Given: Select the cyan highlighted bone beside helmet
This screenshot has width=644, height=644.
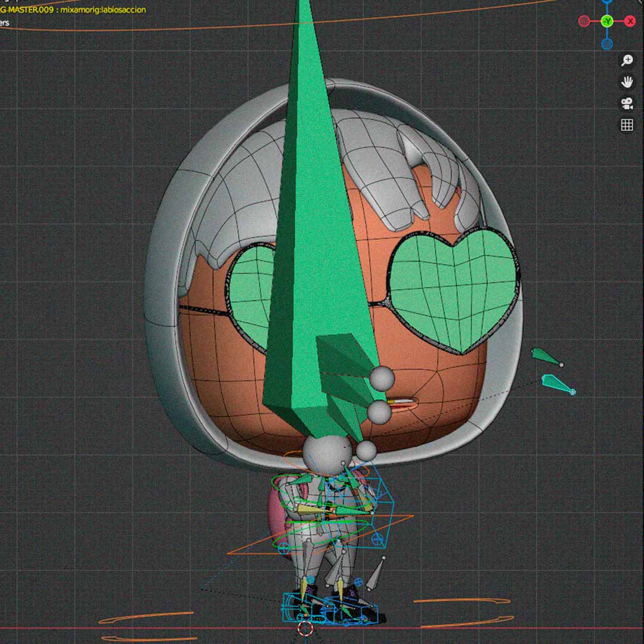Looking at the screenshot, I should pyautogui.click(x=557, y=383).
